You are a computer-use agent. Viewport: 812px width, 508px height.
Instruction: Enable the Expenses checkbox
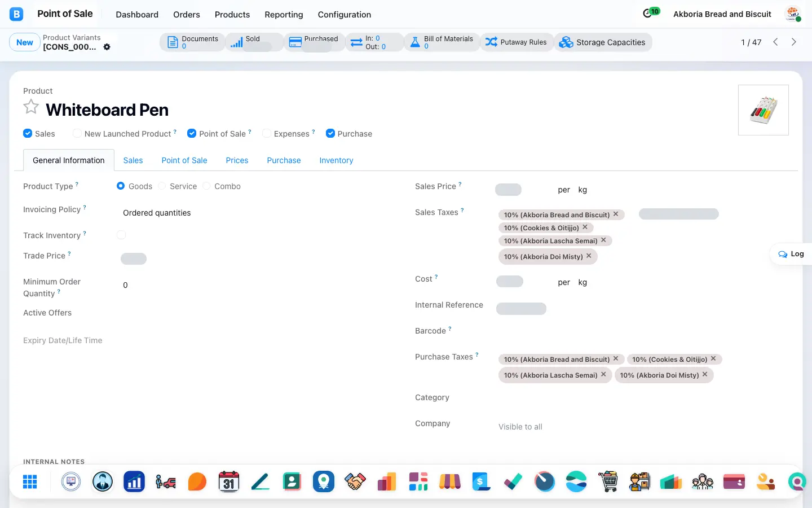(x=267, y=133)
